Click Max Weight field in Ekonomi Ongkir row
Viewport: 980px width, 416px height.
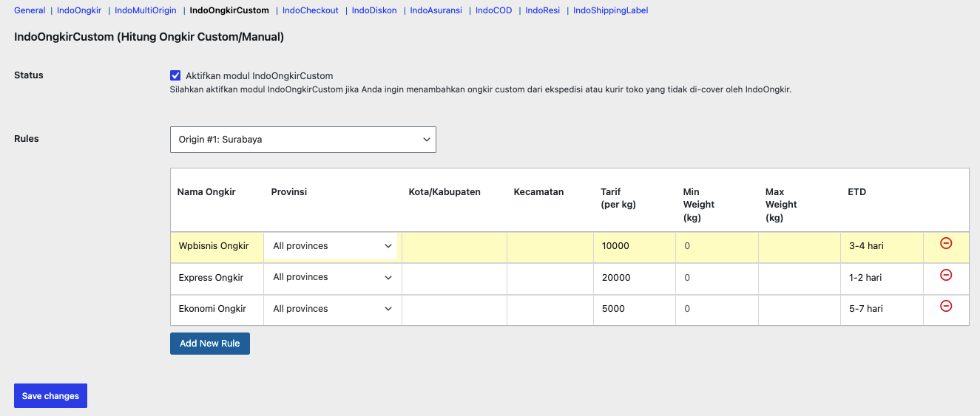coord(799,309)
